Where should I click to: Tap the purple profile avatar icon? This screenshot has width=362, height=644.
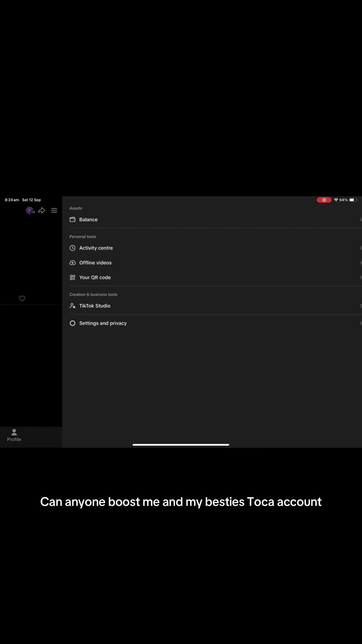click(x=30, y=210)
